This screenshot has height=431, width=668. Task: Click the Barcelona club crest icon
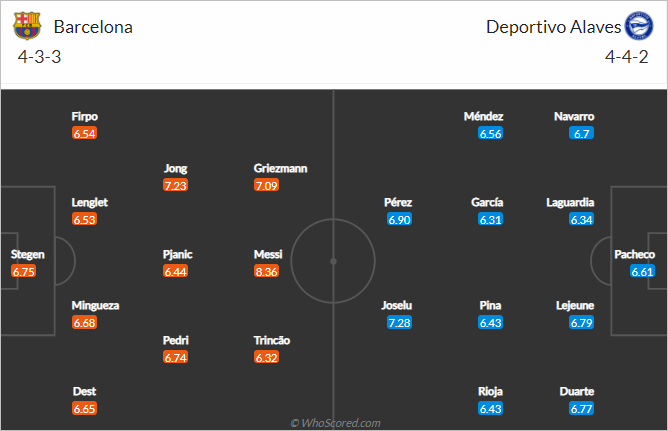[x=27, y=26]
